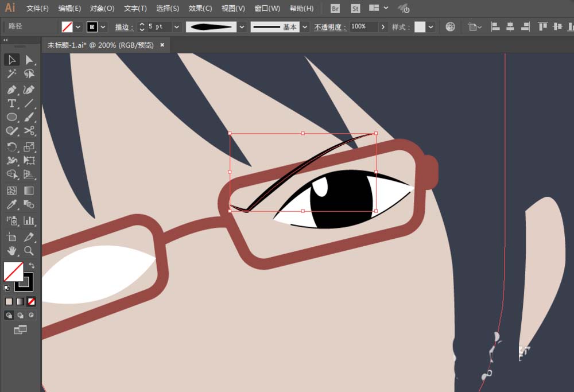Open Recolor Artwork button
Image resolution: width=574 pixels, height=392 pixels.
pos(450,27)
